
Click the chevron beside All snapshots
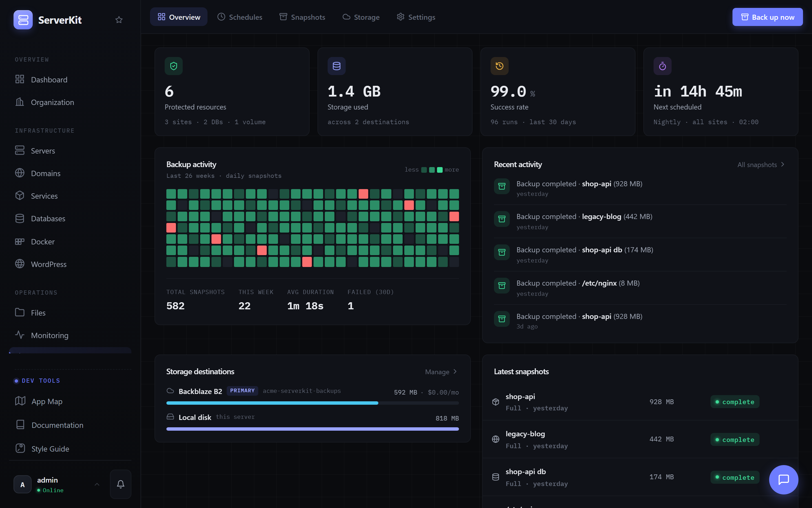783,164
